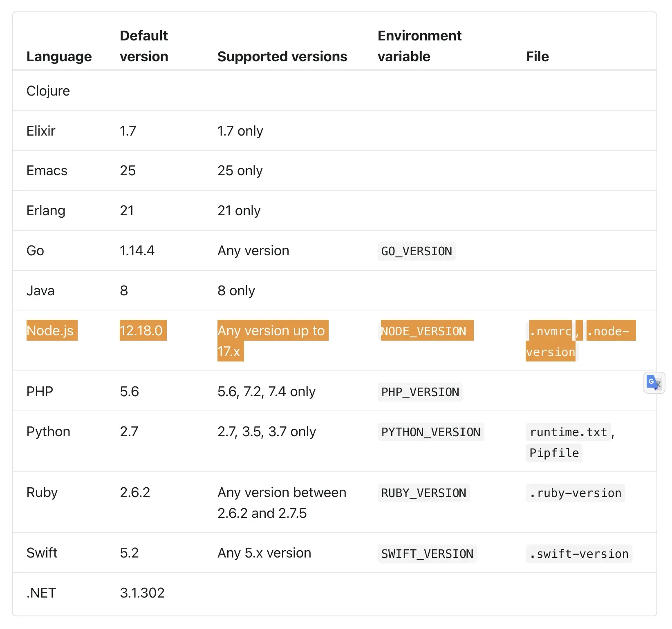Click the Language column header
The image size is (672, 629).
59,56
